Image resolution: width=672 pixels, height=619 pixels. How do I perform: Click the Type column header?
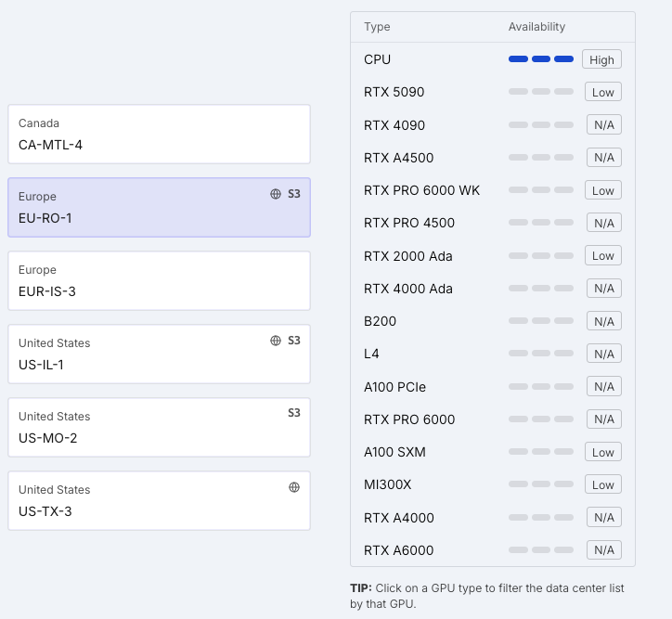(377, 27)
